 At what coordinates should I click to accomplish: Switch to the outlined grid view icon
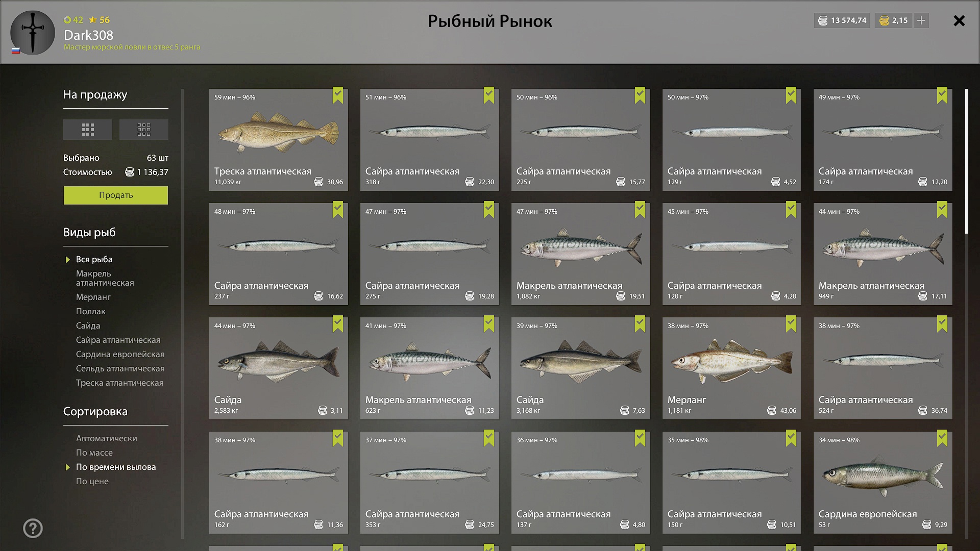coord(144,130)
